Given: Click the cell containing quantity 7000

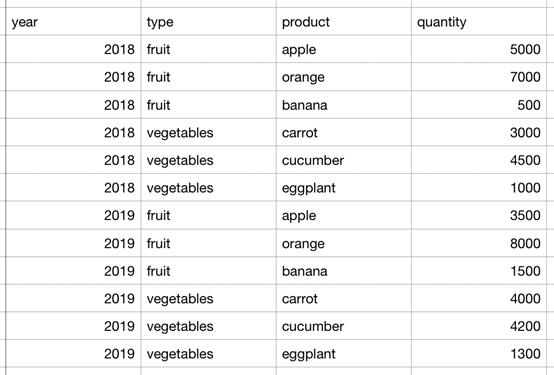Looking at the screenshot, I should pyautogui.click(x=479, y=77).
